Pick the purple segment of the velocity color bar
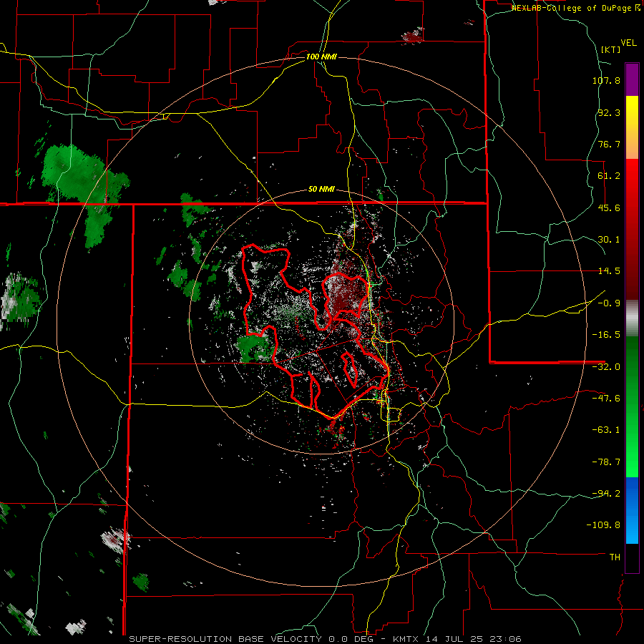The height and width of the screenshot is (644, 644). [632, 80]
